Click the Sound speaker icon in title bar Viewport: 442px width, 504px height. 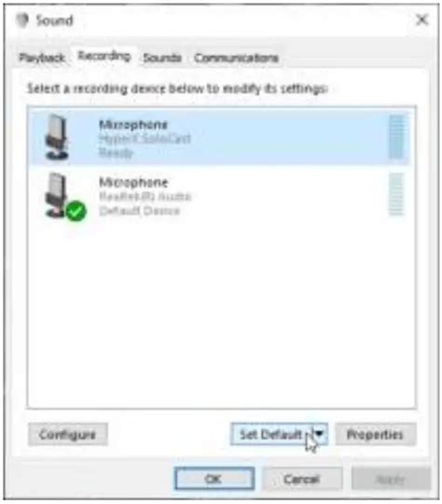click(x=22, y=21)
